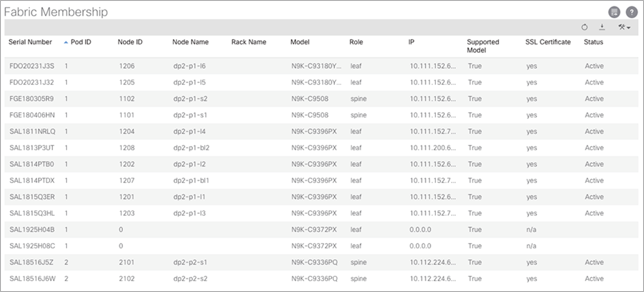Select serial number SAL1925H04B
This screenshot has width=644, height=292.
coord(32,230)
